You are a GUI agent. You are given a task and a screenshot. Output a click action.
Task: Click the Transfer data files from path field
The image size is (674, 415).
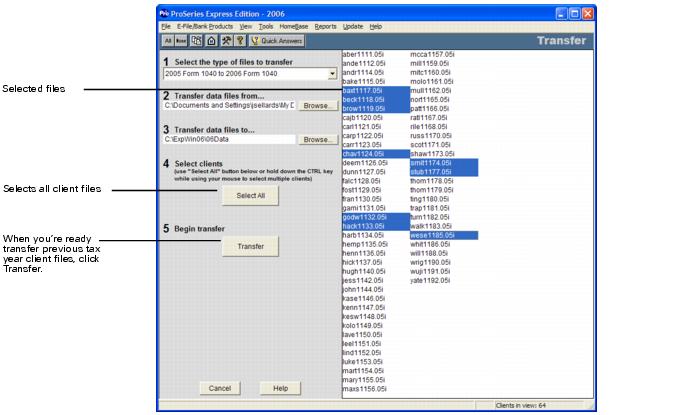[229, 105]
